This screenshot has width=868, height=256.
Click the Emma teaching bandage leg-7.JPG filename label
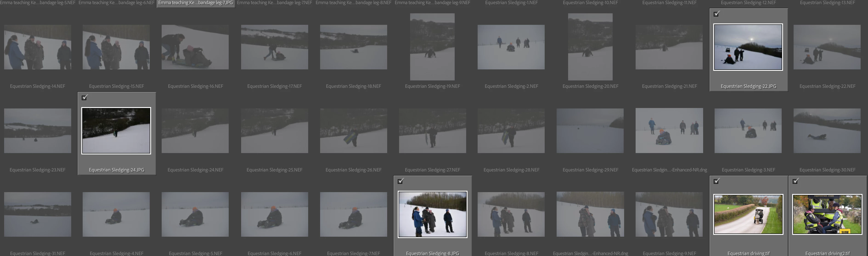coord(195,3)
